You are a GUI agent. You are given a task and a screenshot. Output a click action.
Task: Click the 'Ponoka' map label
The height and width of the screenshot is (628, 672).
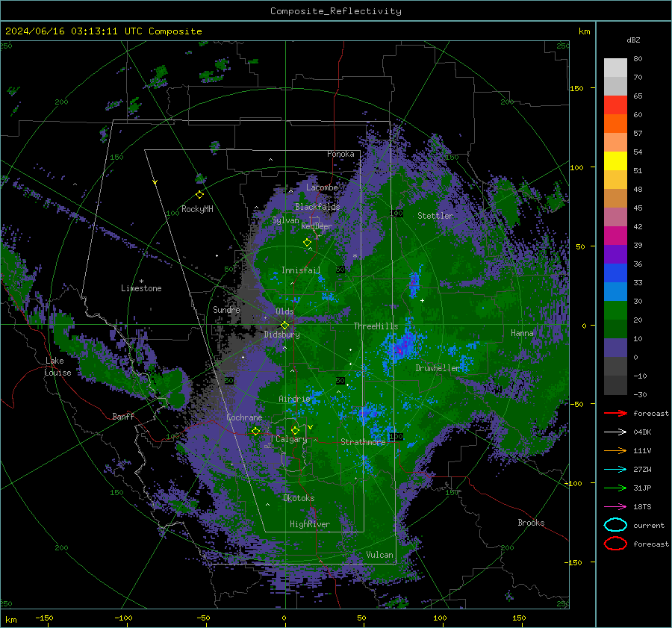pos(340,154)
